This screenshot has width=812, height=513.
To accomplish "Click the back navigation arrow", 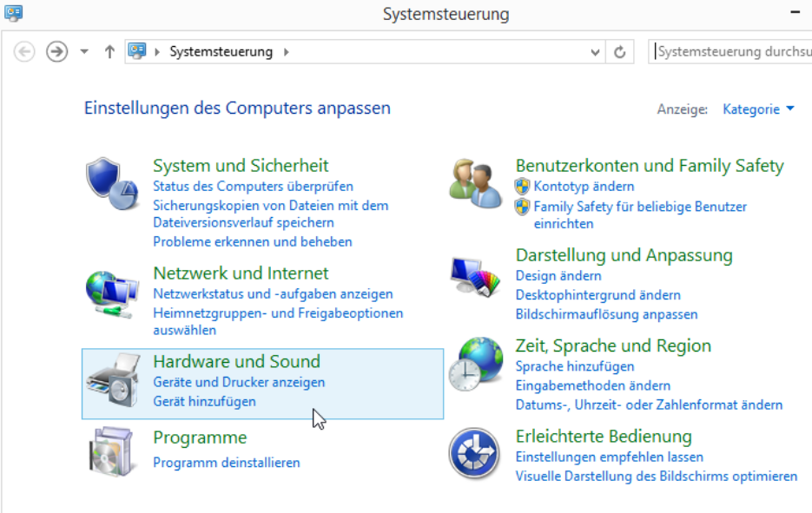I will [23, 52].
